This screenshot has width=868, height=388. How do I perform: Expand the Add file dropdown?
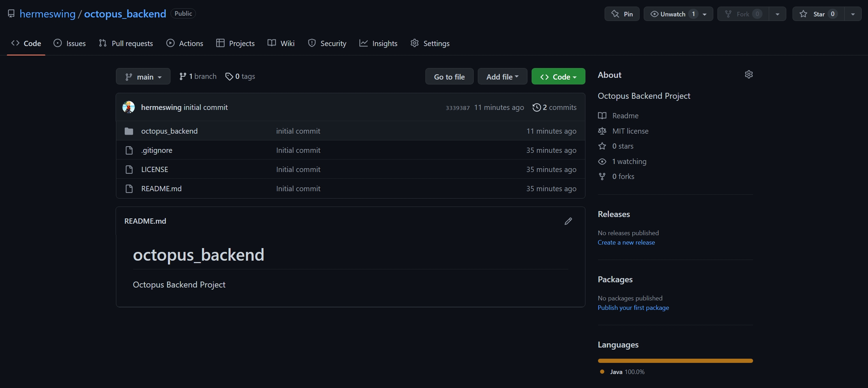pyautogui.click(x=502, y=76)
